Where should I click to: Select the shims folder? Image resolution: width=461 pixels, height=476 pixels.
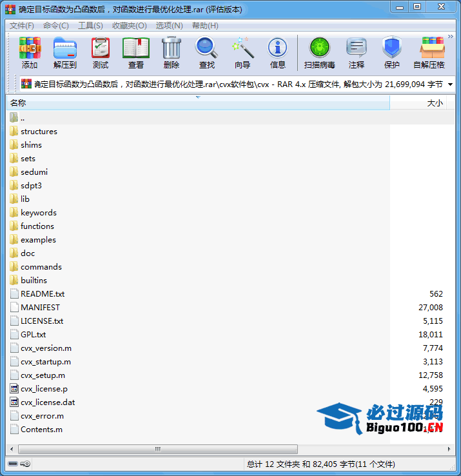(31, 145)
